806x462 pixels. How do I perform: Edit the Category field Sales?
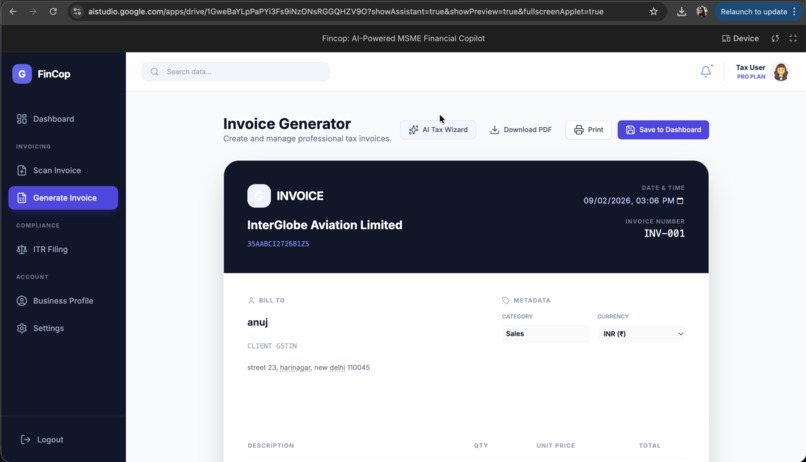point(545,334)
